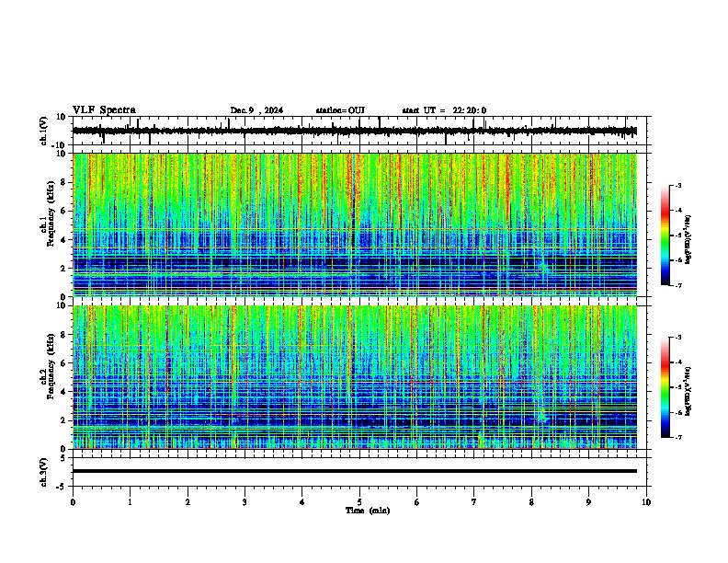Image resolution: width=728 pixels, height=563 pixels.
Task: Click the "-7" label on ch.2 color scale
Action: click(678, 438)
